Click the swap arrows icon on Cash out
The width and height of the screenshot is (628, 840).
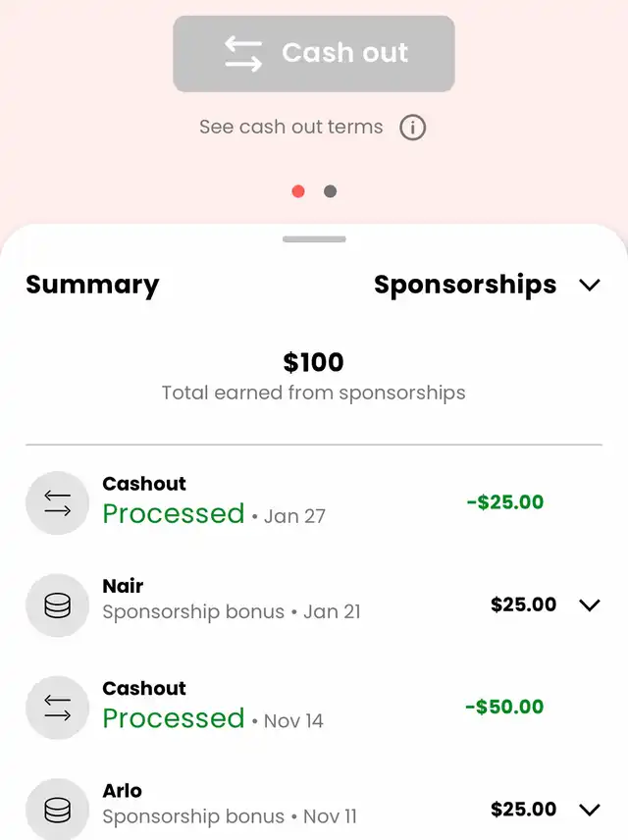[243, 54]
